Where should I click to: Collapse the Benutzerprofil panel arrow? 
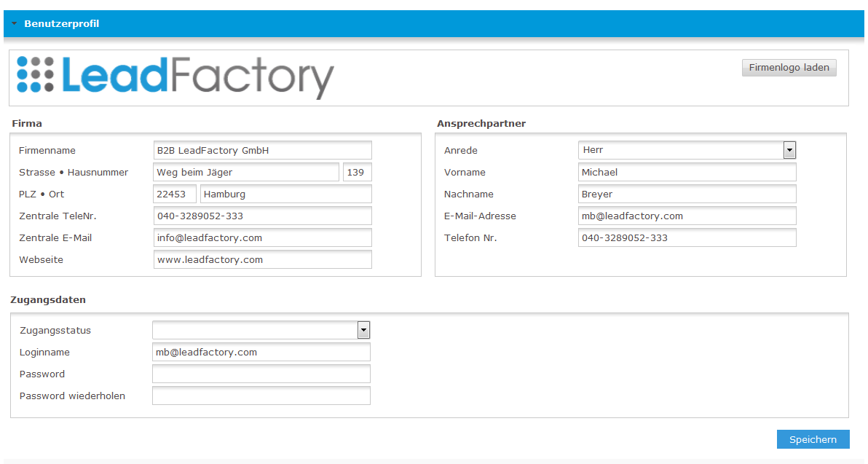click(x=15, y=24)
